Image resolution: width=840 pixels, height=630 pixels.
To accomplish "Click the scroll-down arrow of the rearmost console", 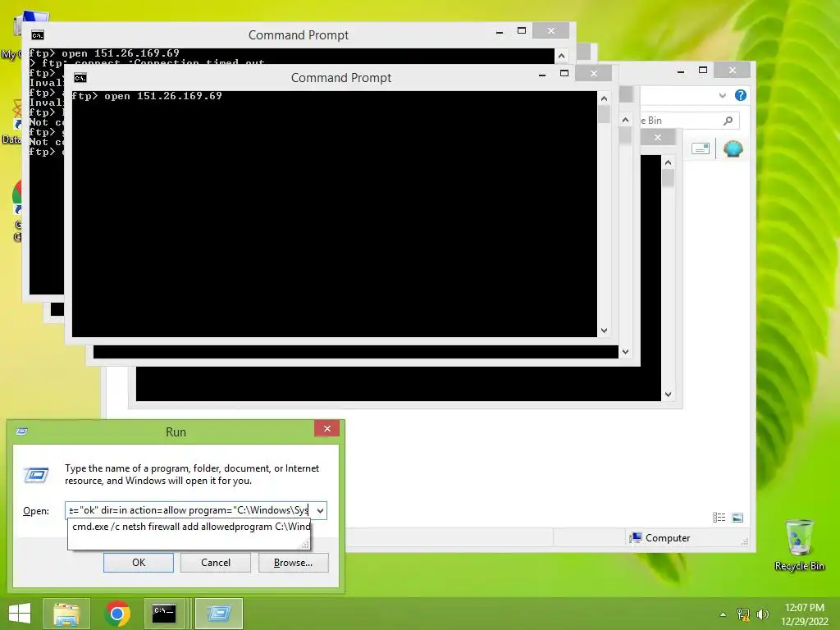I will (668, 395).
